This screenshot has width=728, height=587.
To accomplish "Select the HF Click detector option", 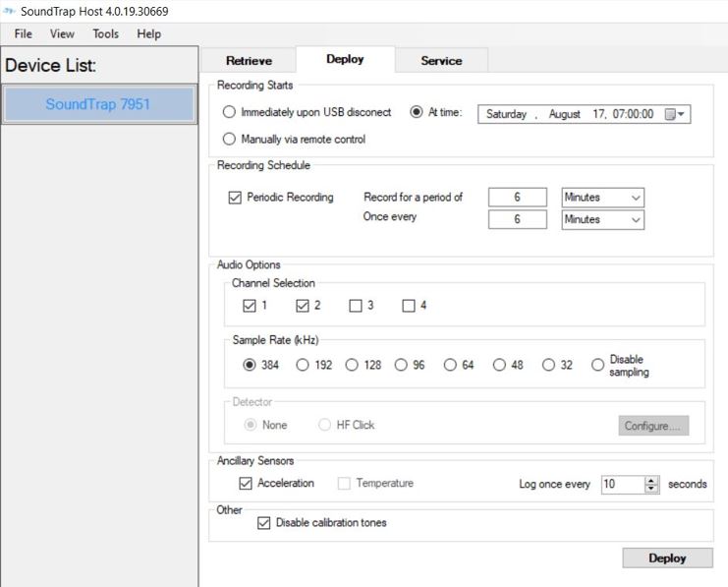I will (324, 425).
